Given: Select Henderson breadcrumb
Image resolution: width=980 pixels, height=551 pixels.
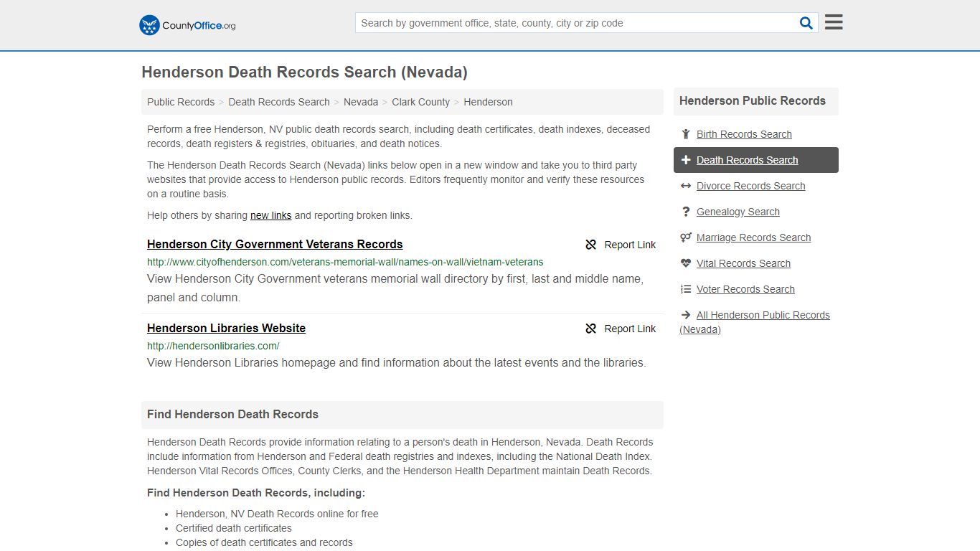Looking at the screenshot, I should [x=488, y=102].
